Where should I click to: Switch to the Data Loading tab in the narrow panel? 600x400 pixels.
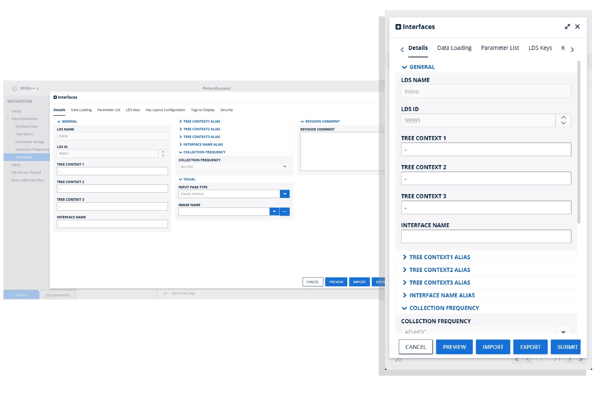click(454, 48)
